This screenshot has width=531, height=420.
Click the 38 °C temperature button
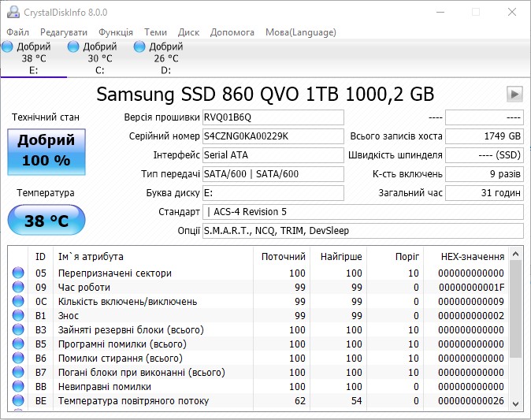pos(46,220)
